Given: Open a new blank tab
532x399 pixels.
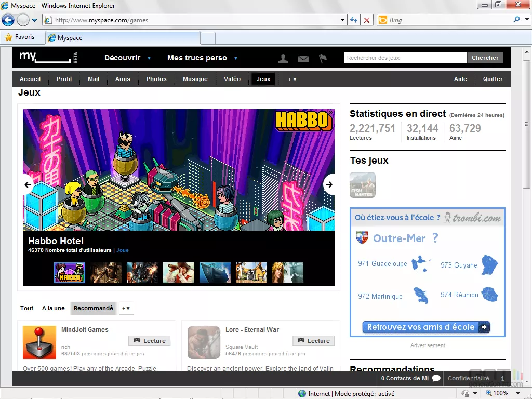Looking at the screenshot, I should pos(208,38).
